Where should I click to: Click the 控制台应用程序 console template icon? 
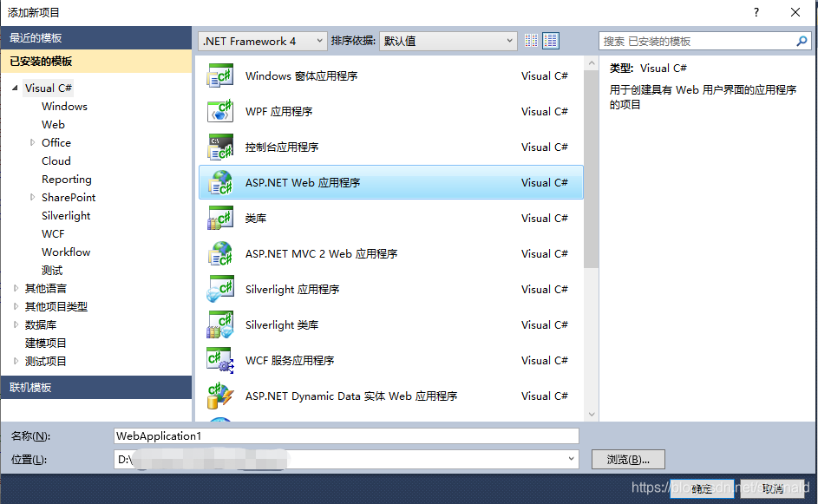tap(220, 147)
